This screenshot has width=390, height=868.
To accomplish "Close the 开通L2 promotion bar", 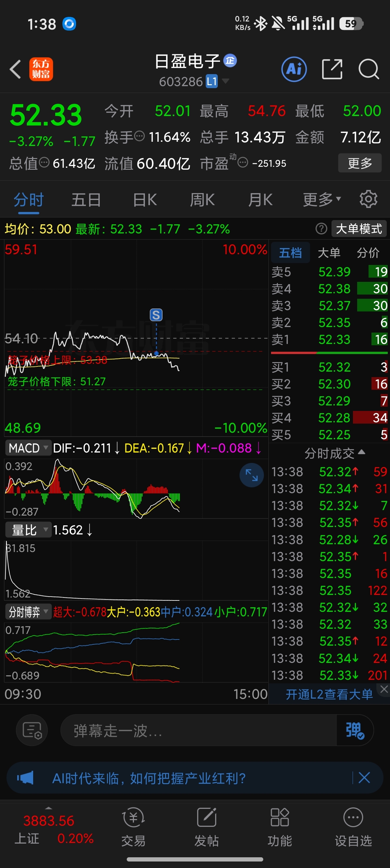I will (x=384, y=689).
